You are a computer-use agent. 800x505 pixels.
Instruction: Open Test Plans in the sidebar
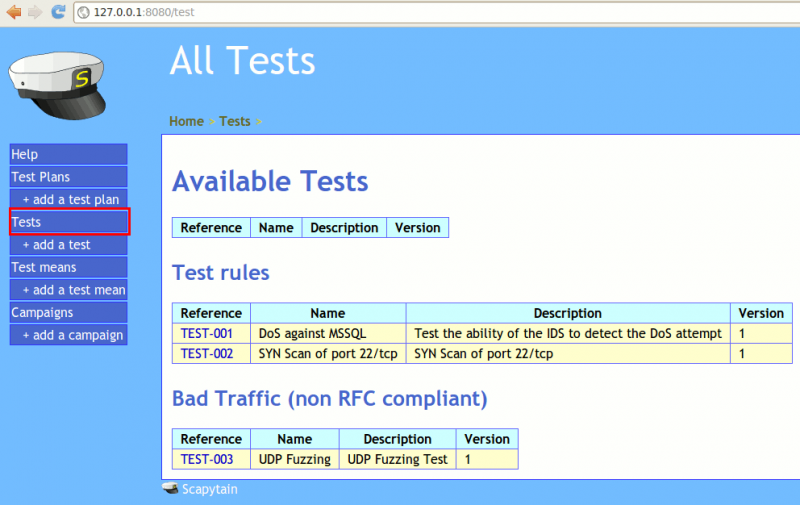pos(68,177)
